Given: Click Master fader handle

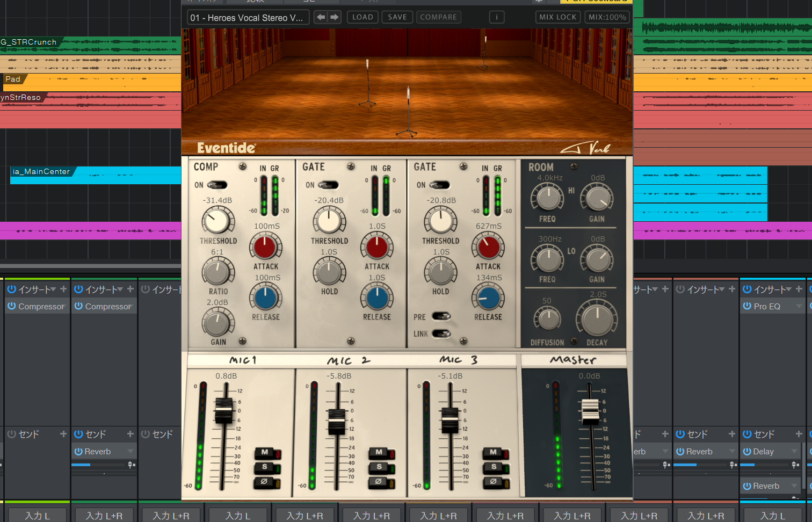Looking at the screenshot, I should coord(590,412).
